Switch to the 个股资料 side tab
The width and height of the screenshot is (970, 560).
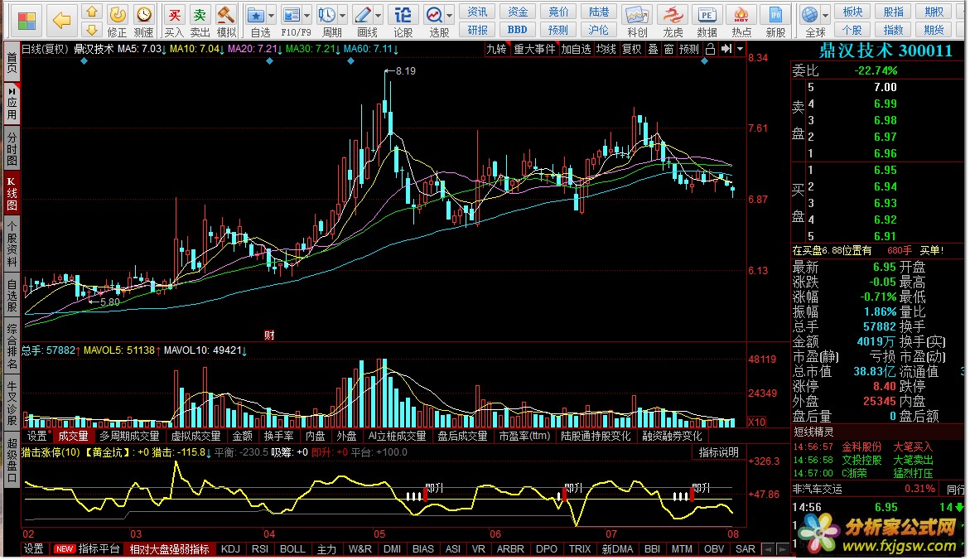coord(12,244)
